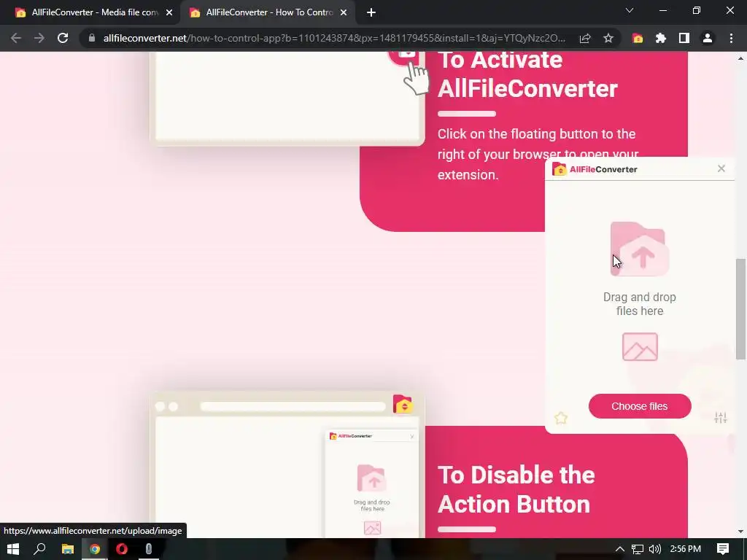Go forward to the next page
The image size is (747, 560).
pyautogui.click(x=39, y=38)
